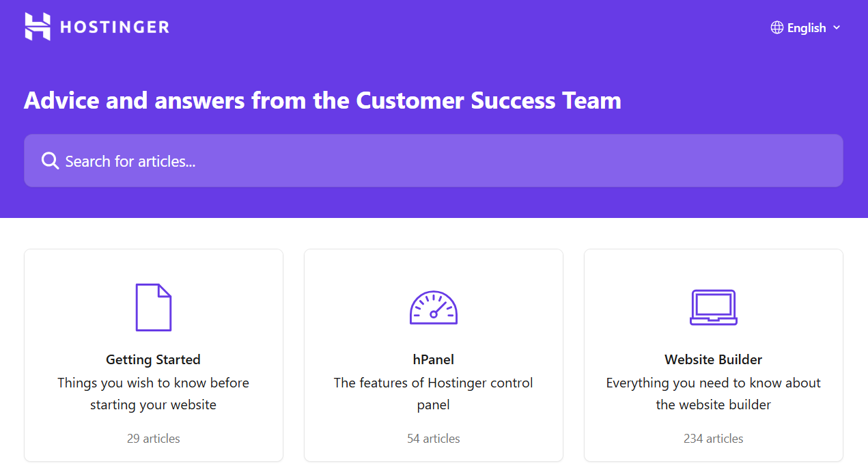
Task: Click the 'Advice and answers' heading
Action: (x=322, y=100)
